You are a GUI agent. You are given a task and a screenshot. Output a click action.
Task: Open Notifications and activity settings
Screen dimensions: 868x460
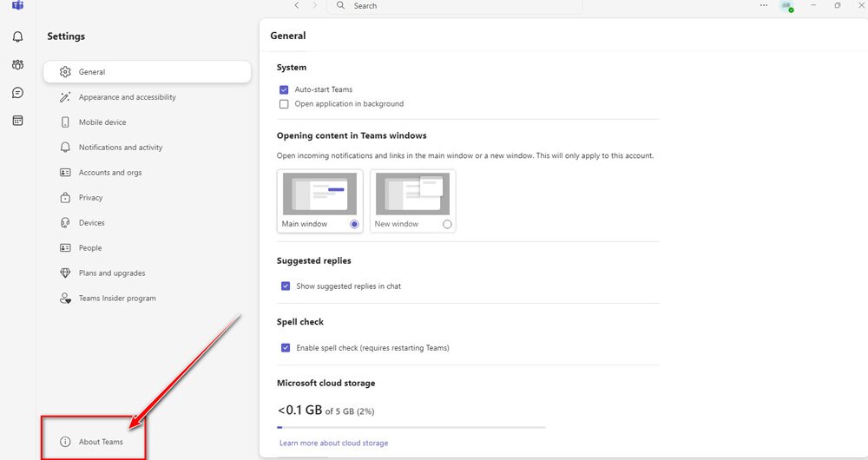[x=148, y=148]
